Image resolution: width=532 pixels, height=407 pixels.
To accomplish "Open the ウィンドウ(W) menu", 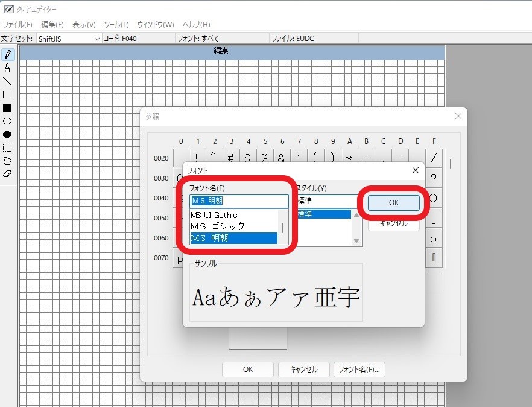I will (x=156, y=25).
